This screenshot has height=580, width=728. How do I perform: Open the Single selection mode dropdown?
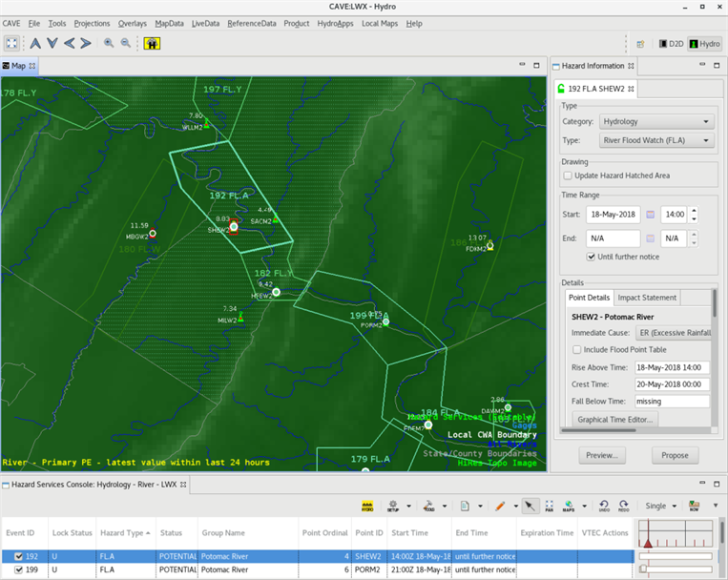pos(660,507)
